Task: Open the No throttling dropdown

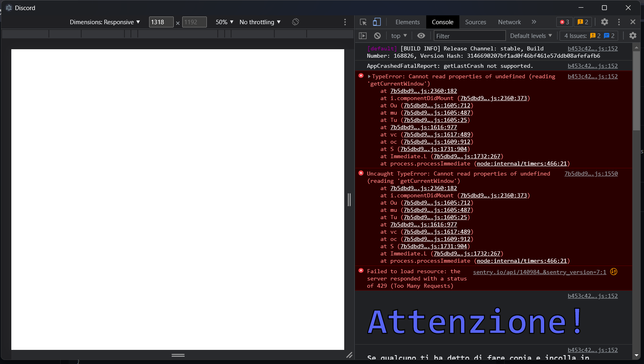Action: (x=260, y=22)
